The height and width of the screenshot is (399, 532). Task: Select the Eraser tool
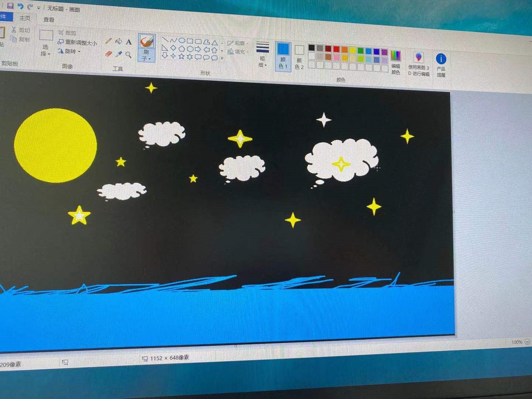(108, 54)
